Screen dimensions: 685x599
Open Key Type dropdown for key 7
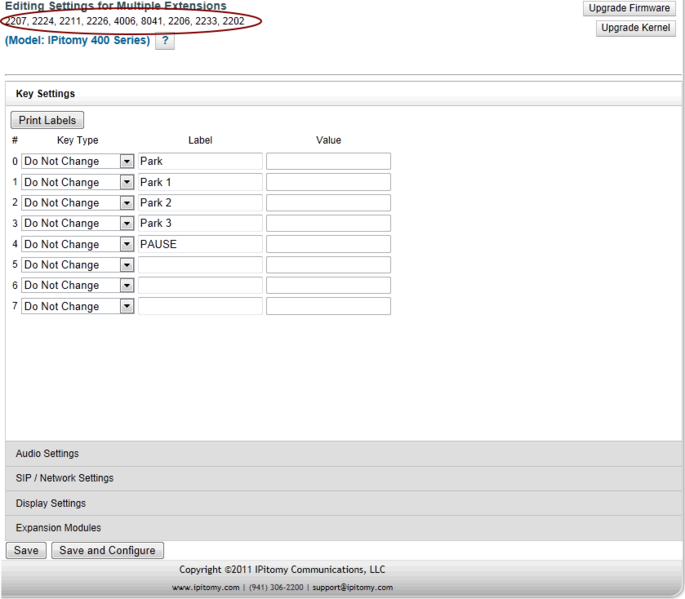pos(78,306)
